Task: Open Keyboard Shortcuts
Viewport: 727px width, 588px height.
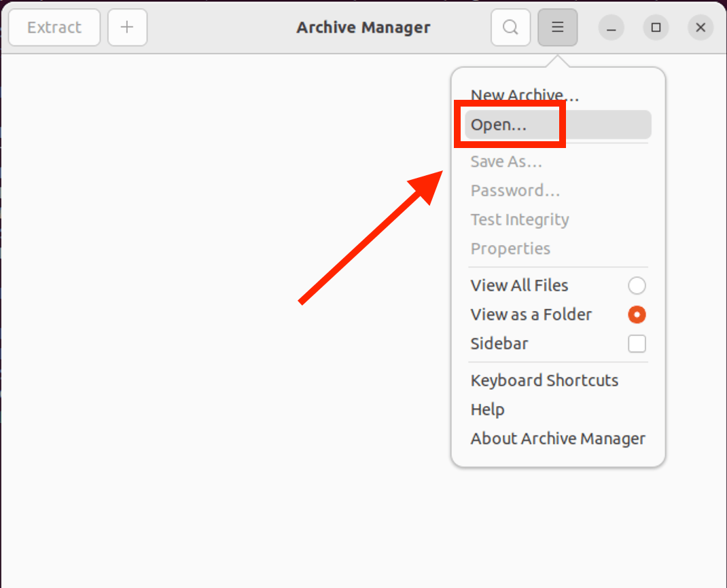Action: [544, 380]
